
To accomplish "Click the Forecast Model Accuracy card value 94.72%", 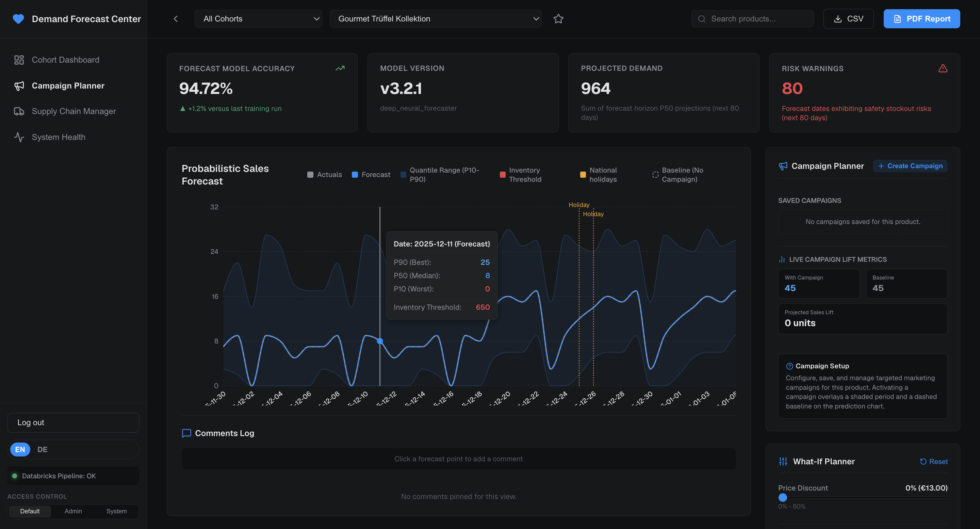I will [x=206, y=88].
